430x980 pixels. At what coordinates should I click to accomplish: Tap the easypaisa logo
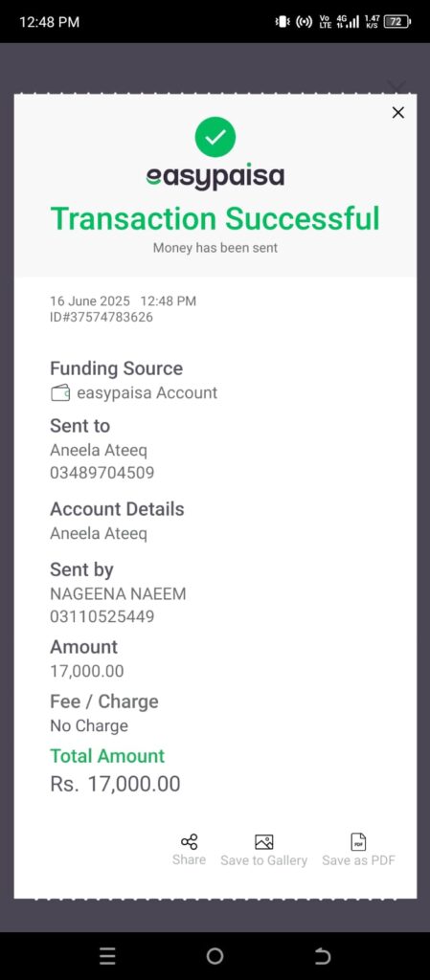pyautogui.click(x=215, y=176)
